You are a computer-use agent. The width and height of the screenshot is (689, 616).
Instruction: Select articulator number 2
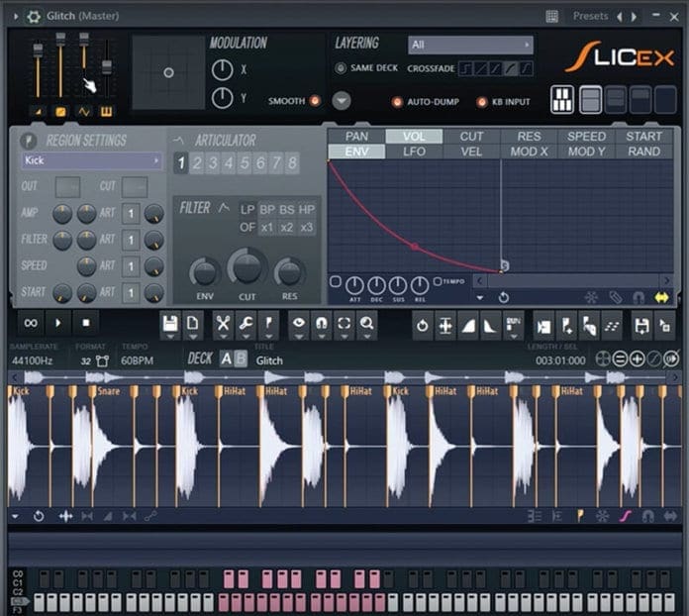pos(197,163)
